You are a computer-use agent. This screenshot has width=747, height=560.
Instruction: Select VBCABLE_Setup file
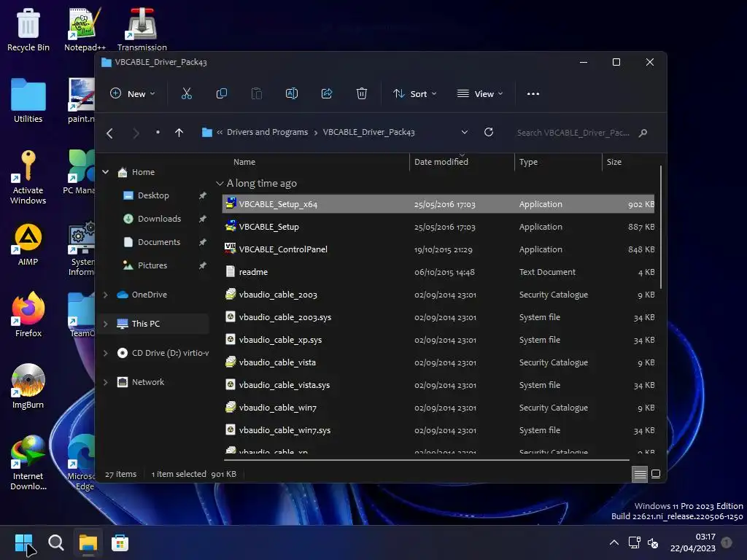pyautogui.click(x=438, y=227)
